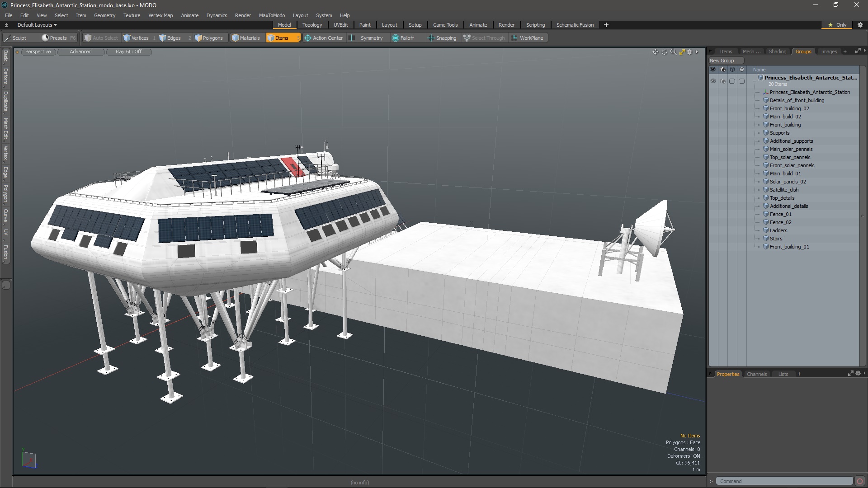Image resolution: width=868 pixels, height=488 pixels.
Task: Click the home icon beside Default Layouts
Action: click(x=6, y=25)
